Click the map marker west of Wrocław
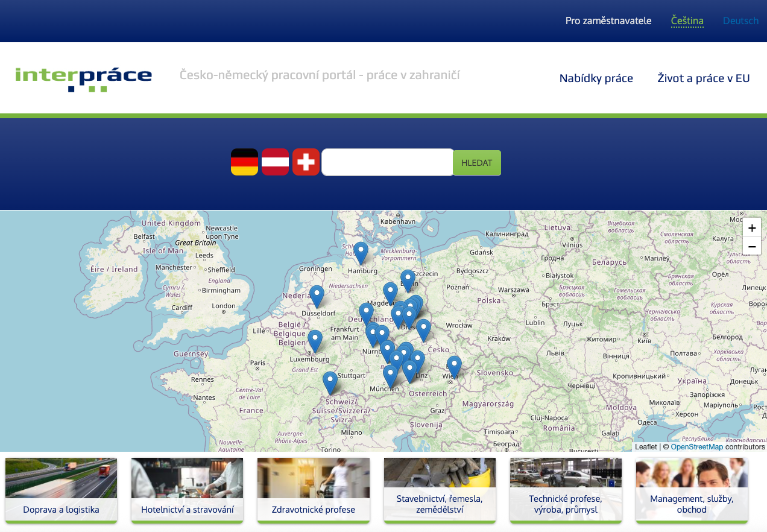The image size is (767, 532). (x=423, y=330)
